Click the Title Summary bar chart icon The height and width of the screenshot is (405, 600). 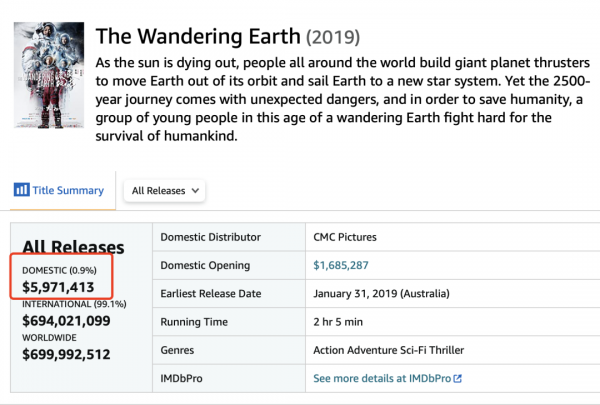point(23,190)
